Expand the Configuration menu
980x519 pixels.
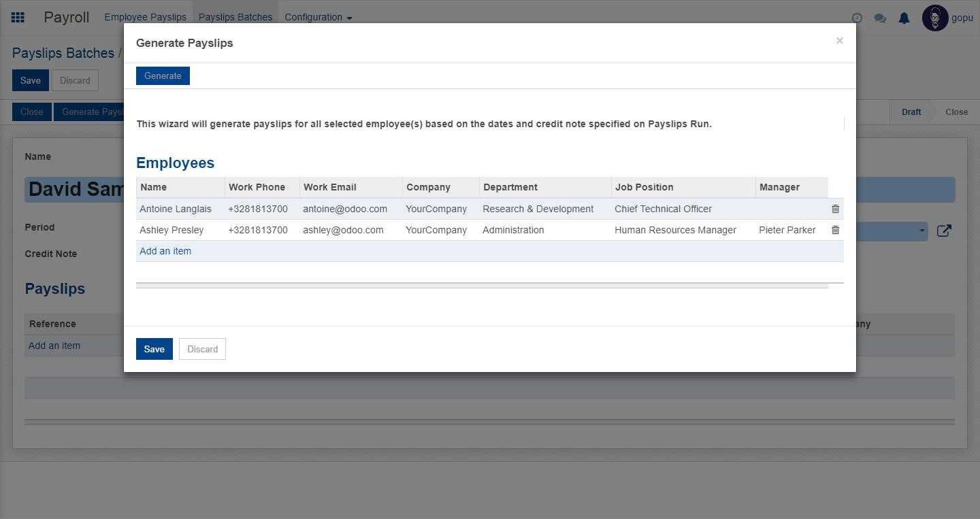point(318,17)
